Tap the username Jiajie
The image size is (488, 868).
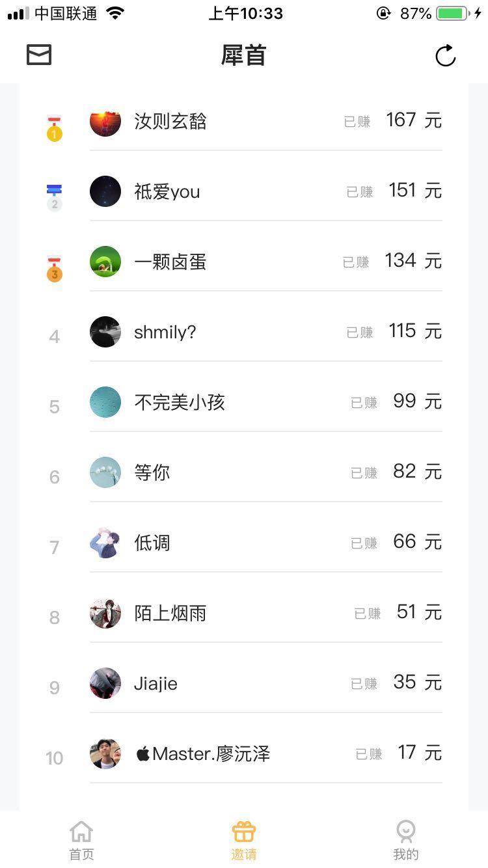point(156,684)
